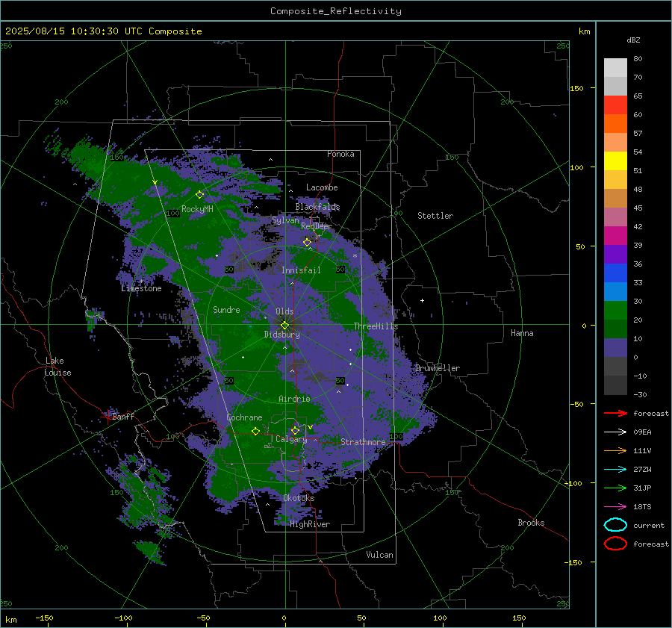Click the red swatch in dBZ legend

(615, 105)
